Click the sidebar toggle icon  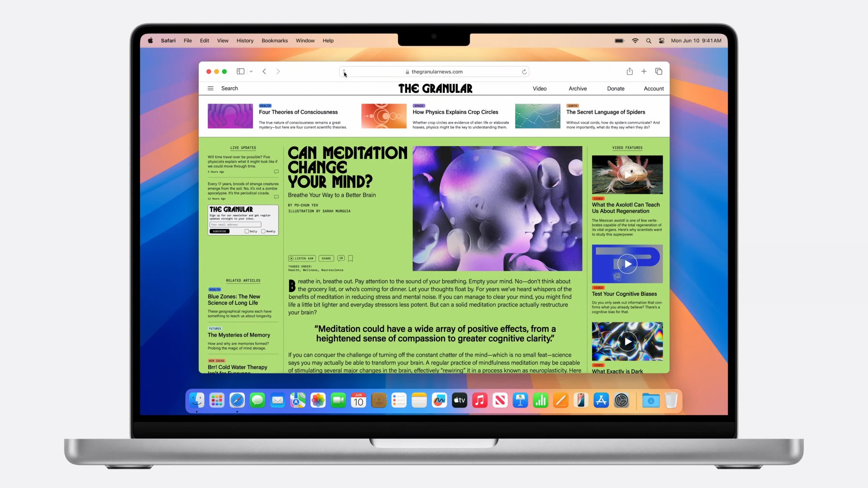[240, 72]
